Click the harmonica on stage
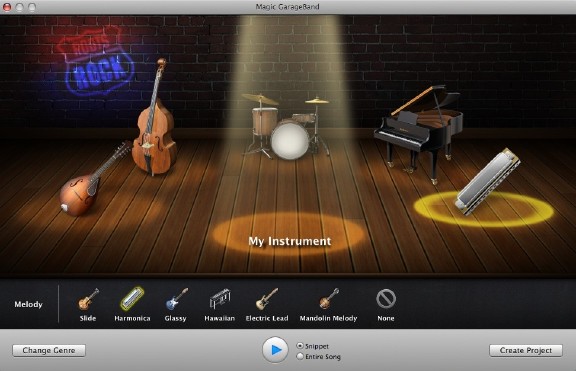576x371 pixels. click(x=488, y=181)
